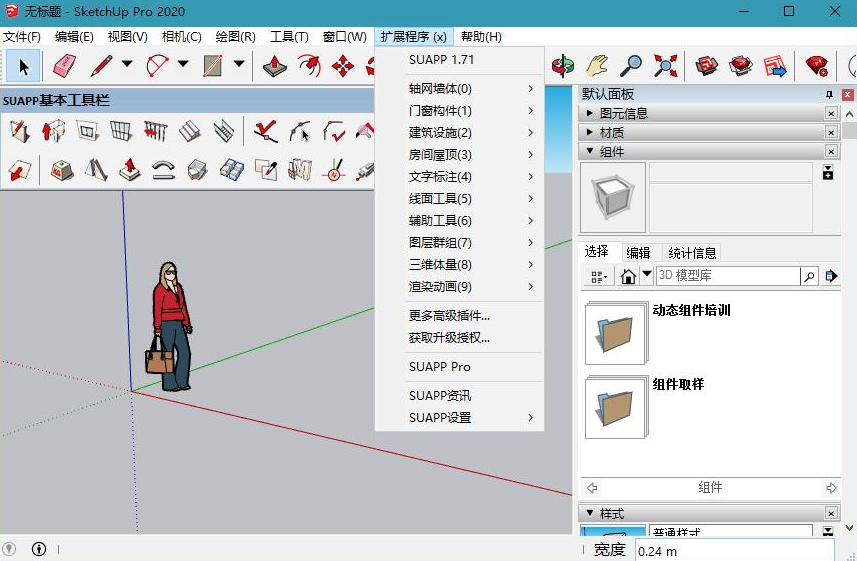Viewport: 857px width, 561px height.
Task: Pin the 默认面板 tray
Action: click(x=829, y=95)
